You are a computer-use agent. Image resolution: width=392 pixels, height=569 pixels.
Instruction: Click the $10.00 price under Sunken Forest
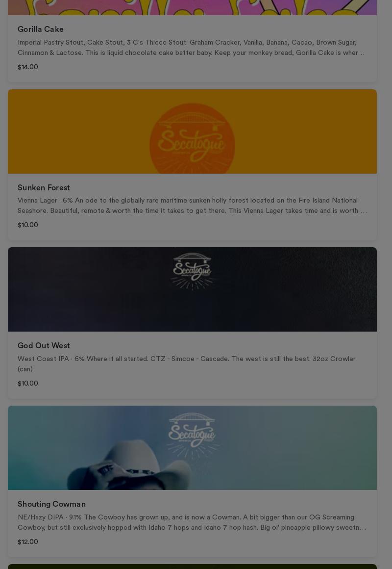[28, 225]
